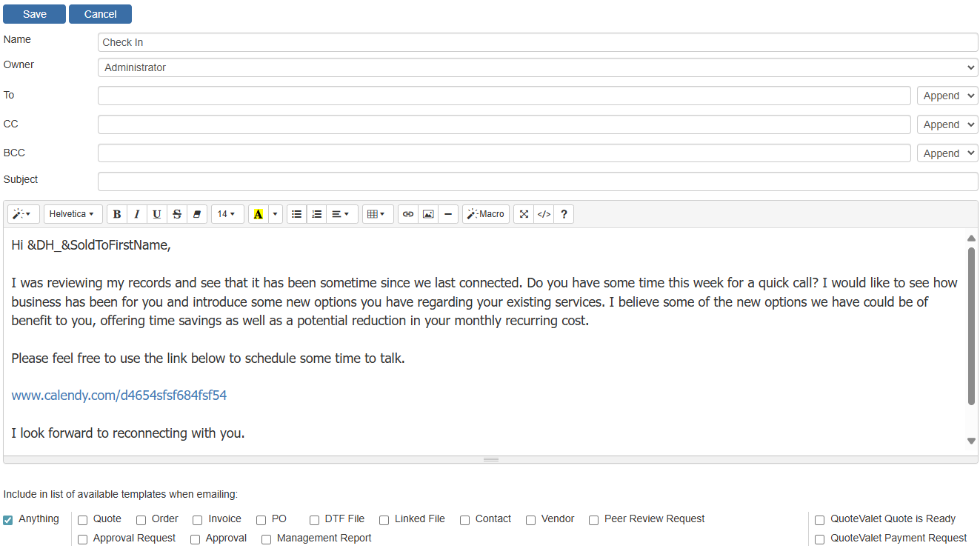Screen dimensions: 980x557
Task: Click the calendy.com link in the email body
Action: (119, 396)
